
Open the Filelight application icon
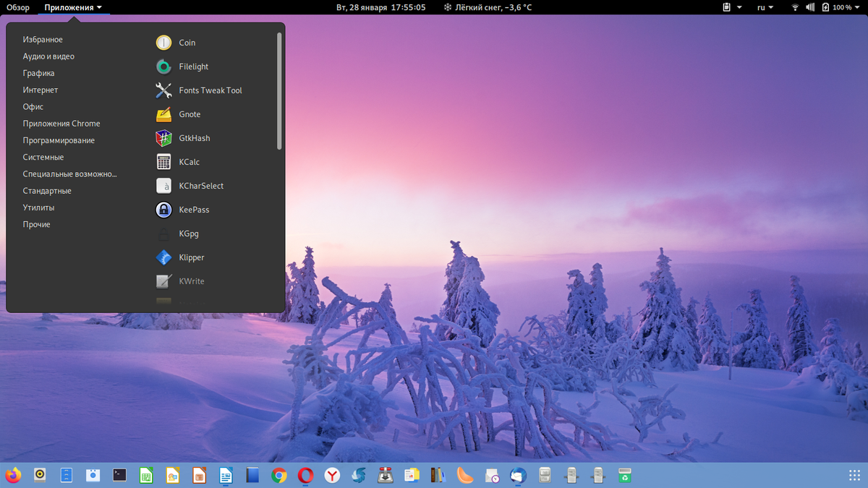pyautogui.click(x=164, y=67)
